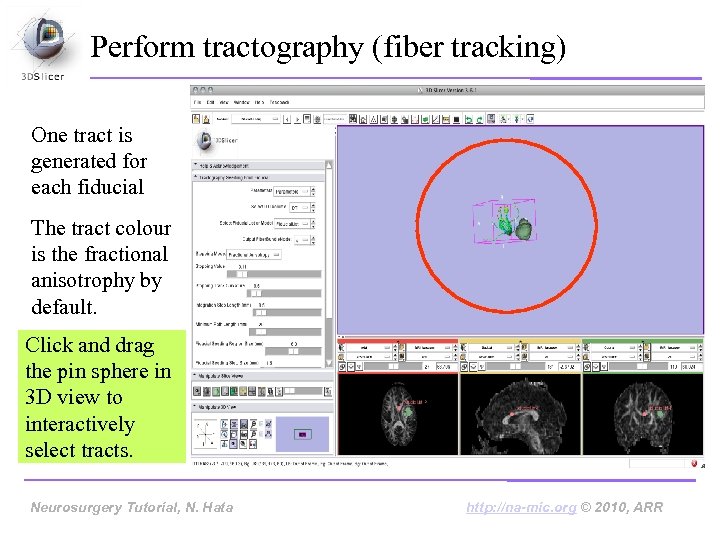Click the yellow slice viewer offset slider
Viewport: 720px width, 540px height.
515,366
